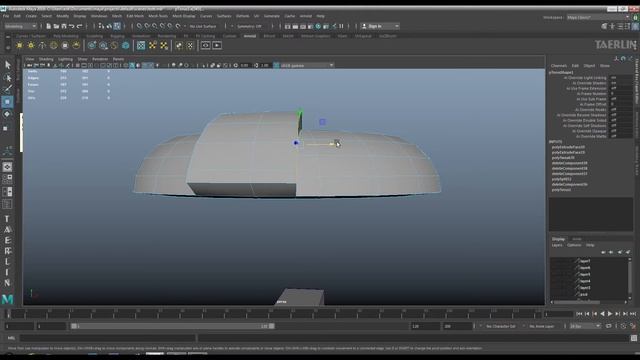This screenshot has width=640, height=360.
Task: Click the Arnold stand-in shelf icon
Action: coord(92,45)
